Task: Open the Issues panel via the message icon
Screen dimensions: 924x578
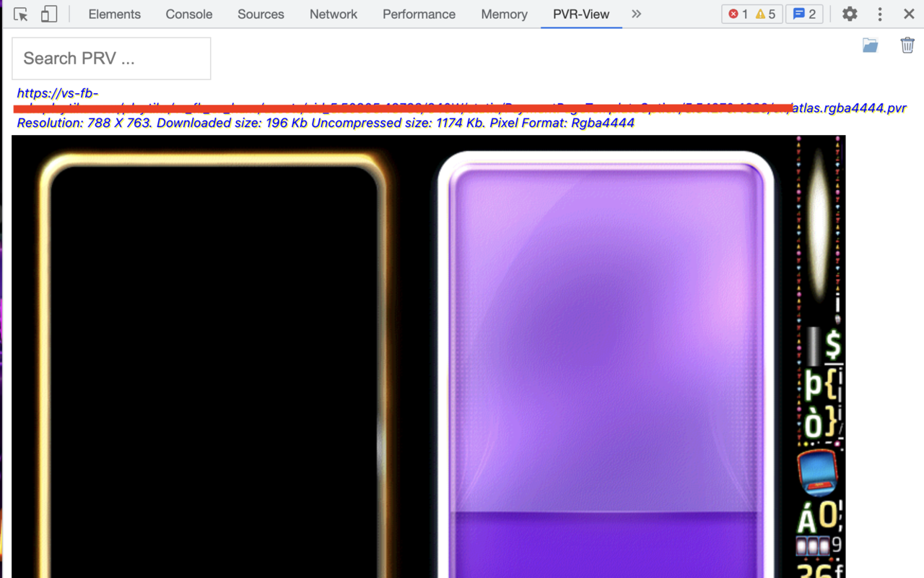Action: point(804,14)
